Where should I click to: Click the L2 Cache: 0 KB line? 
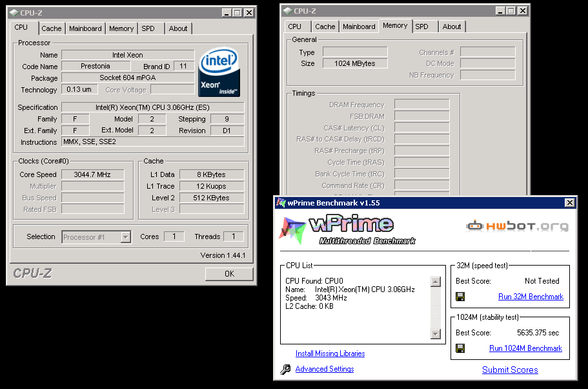click(309, 306)
